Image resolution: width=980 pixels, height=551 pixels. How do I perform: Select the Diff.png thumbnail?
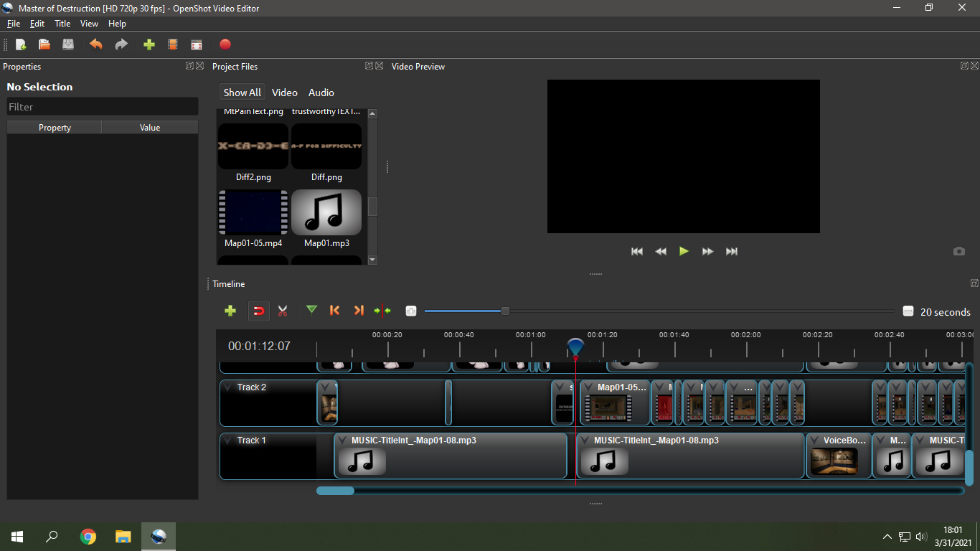pos(326,146)
